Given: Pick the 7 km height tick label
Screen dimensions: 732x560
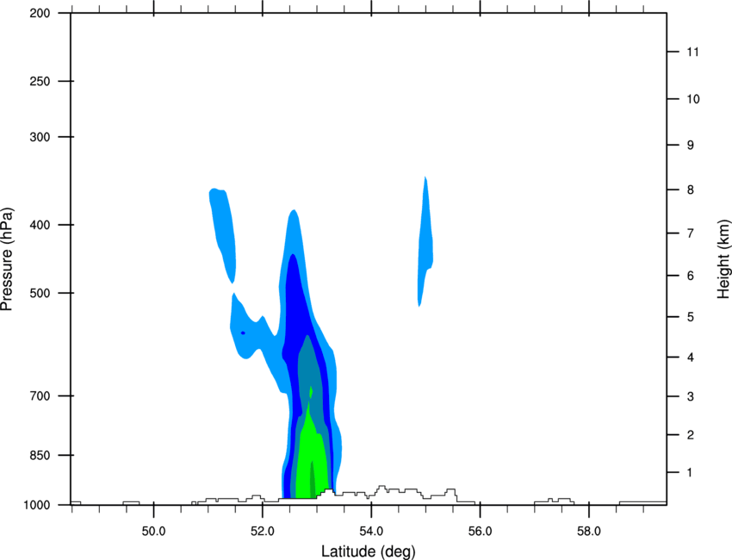Looking at the screenshot, I should [690, 233].
